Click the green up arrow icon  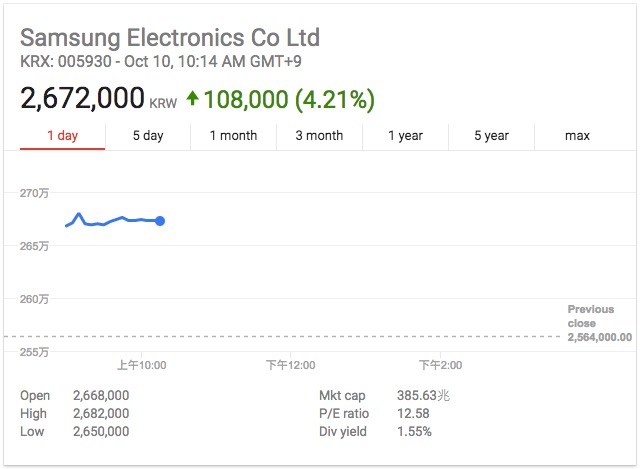click(193, 98)
